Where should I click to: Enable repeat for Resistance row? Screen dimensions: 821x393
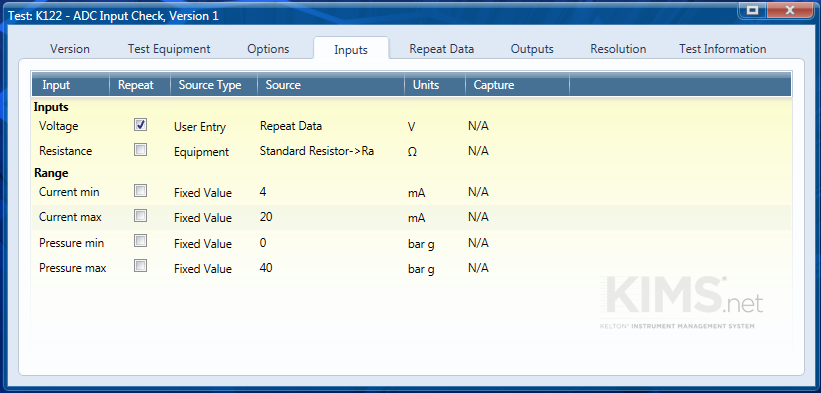coord(140,150)
